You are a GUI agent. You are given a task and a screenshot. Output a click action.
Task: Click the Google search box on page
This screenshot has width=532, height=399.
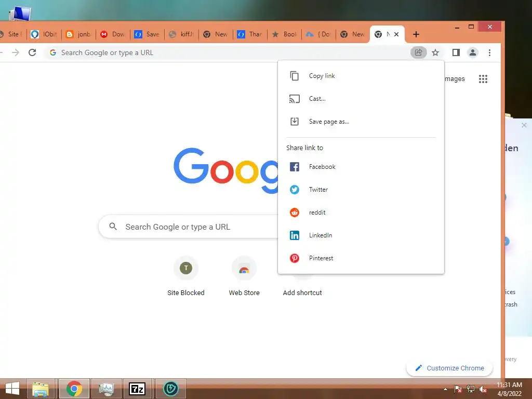coord(188,227)
